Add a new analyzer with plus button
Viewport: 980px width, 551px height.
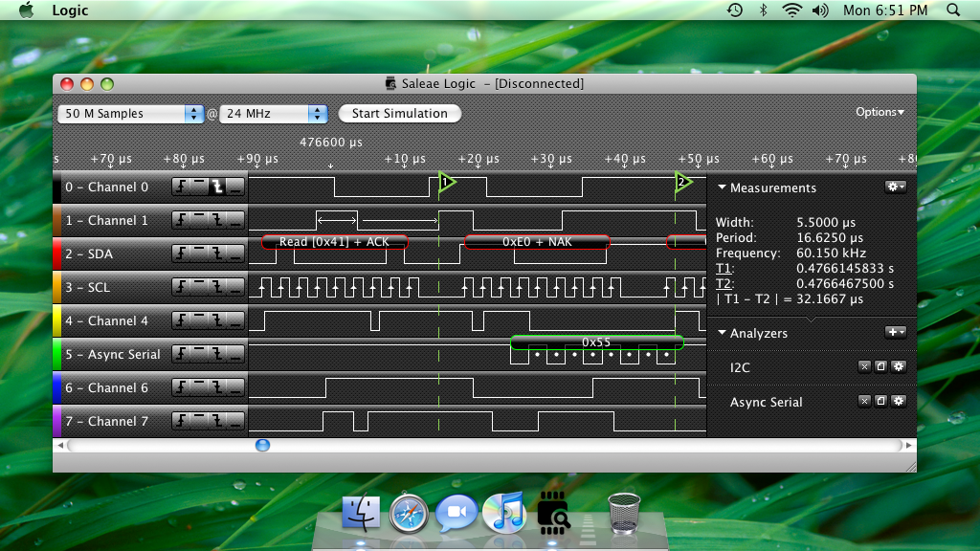point(895,332)
